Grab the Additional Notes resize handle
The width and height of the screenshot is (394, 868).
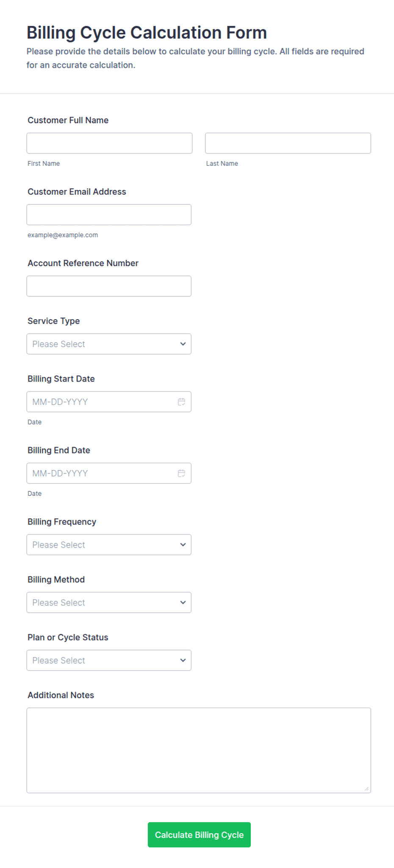click(x=366, y=789)
